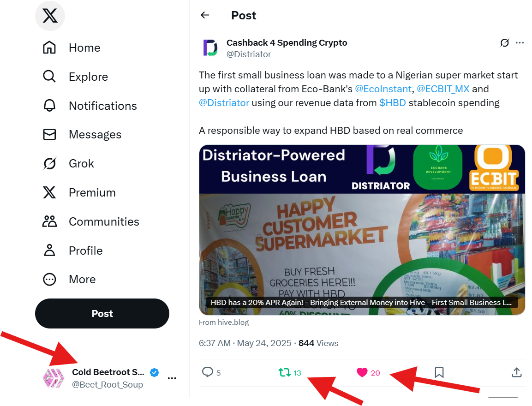Toggle the repost icon showing 13
Image resolution: width=532 pixels, height=406 pixels.
pyautogui.click(x=284, y=372)
